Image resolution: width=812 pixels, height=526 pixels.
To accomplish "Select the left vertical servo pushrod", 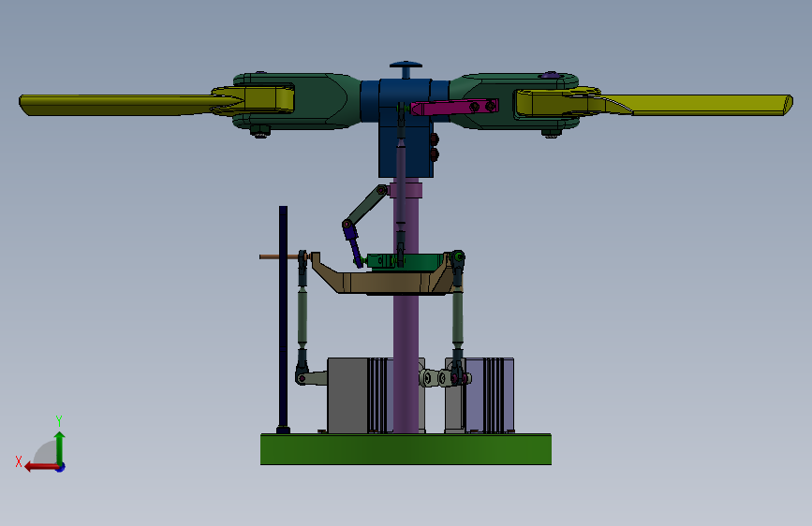I will tap(302, 315).
